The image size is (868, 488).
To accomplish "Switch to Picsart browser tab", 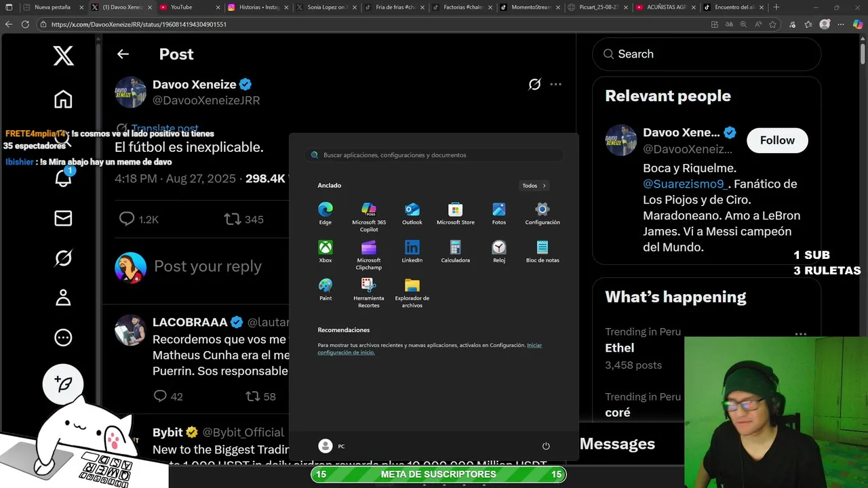I will [x=597, y=7].
